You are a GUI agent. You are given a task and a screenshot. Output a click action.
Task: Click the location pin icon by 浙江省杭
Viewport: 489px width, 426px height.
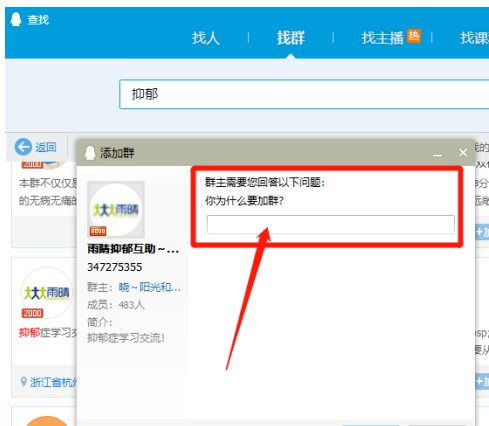tap(23, 381)
